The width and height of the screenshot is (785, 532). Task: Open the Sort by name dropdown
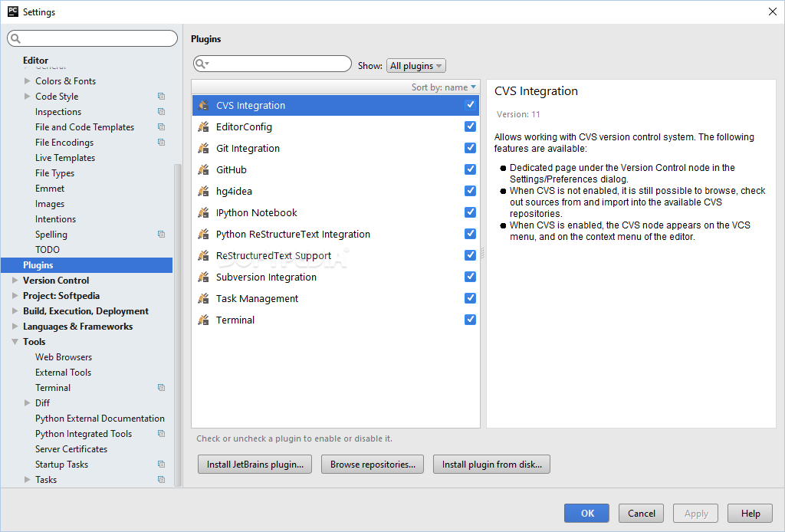pyautogui.click(x=444, y=87)
